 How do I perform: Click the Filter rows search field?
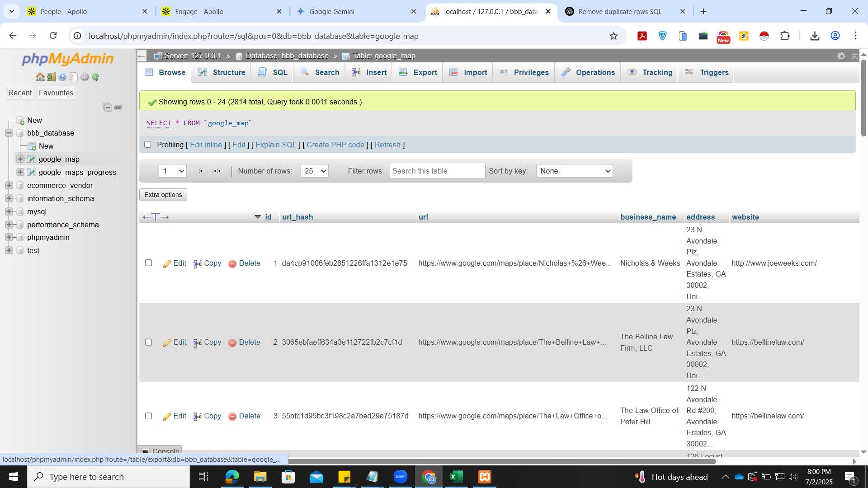[x=437, y=171]
